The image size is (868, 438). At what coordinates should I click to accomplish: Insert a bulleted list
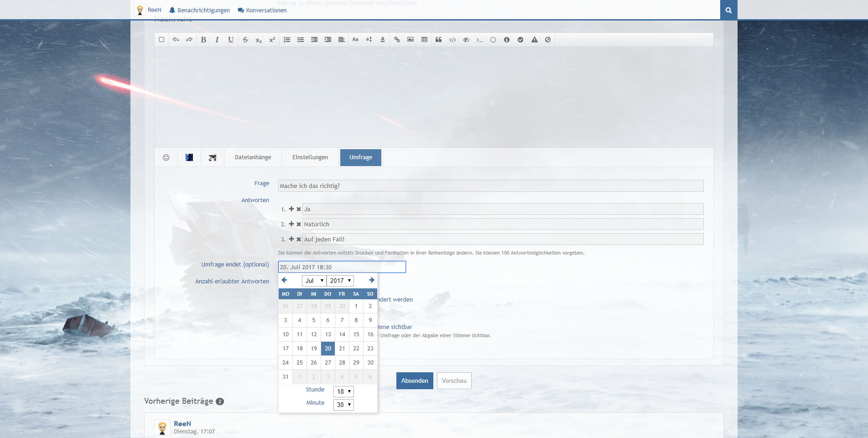301,40
